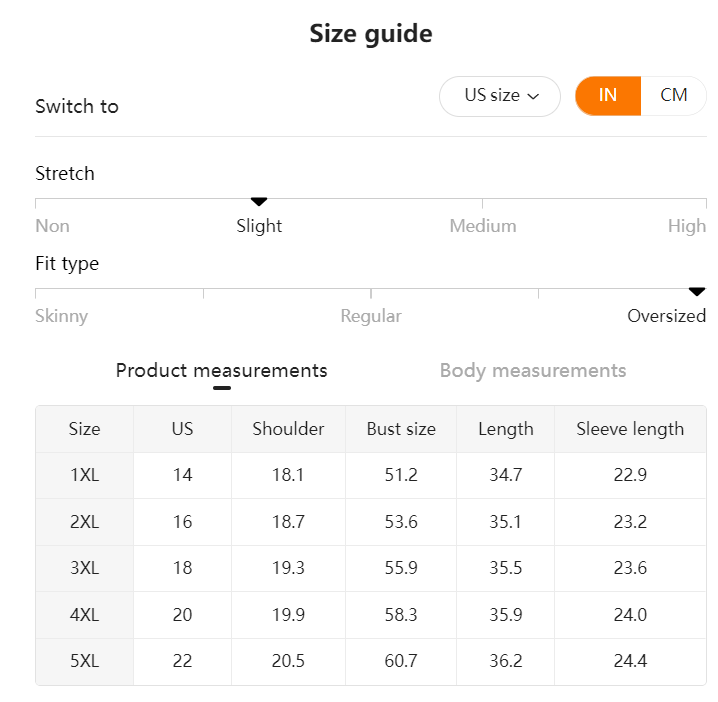Click the Regular fit type label
718x702 pixels.
[x=371, y=316]
